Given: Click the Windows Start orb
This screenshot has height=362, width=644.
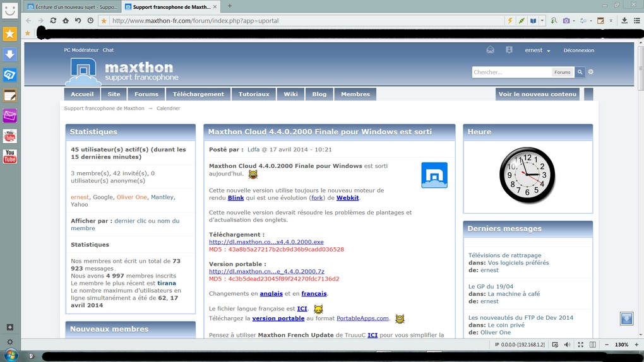Looking at the screenshot, I should (11, 355).
